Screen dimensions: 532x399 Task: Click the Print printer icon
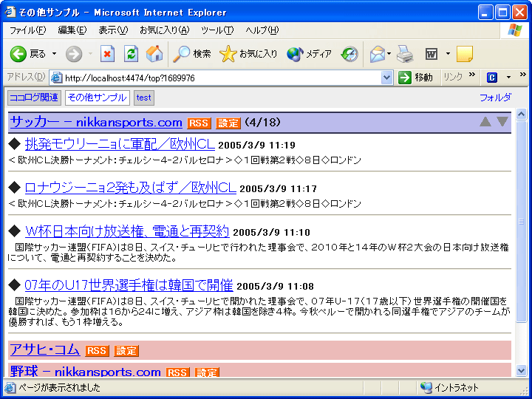coord(405,54)
